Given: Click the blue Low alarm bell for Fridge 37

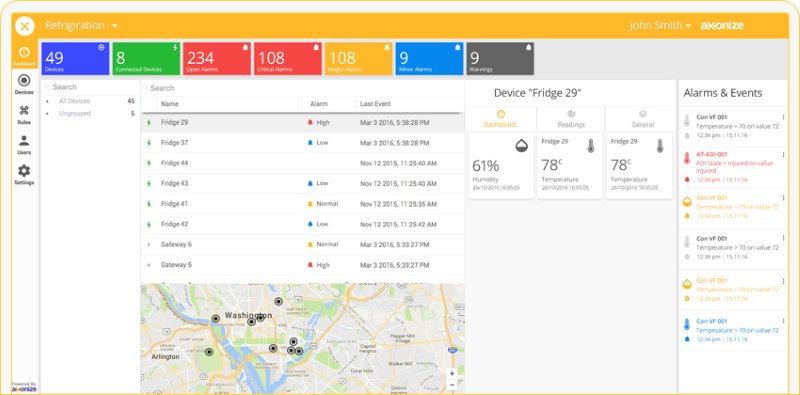Looking at the screenshot, I should (x=310, y=143).
